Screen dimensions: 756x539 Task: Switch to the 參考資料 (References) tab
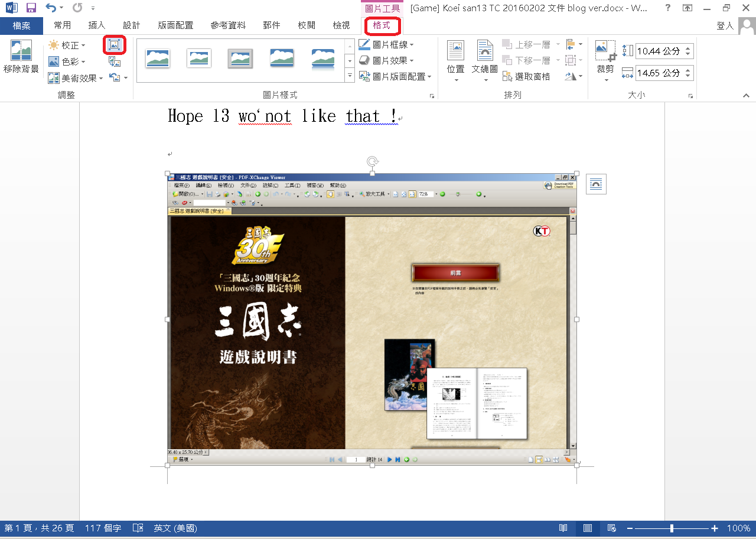pyautogui.click(x=228, y=25)
